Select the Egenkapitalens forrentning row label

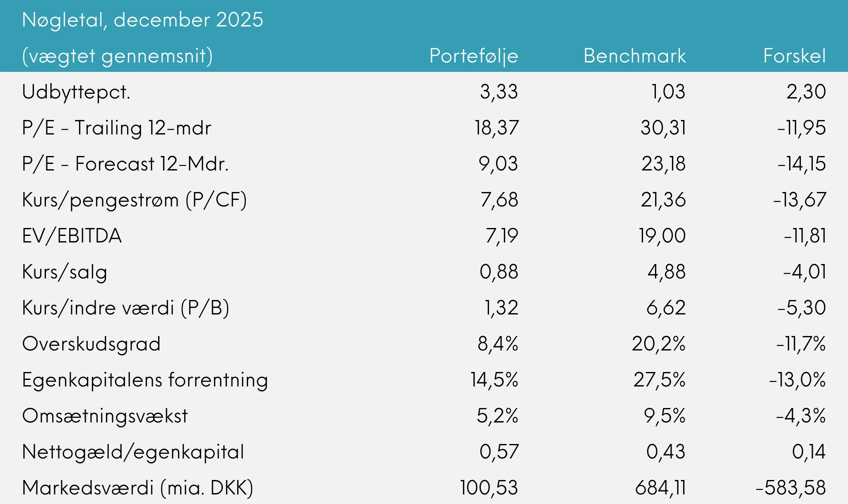[145, 380]
